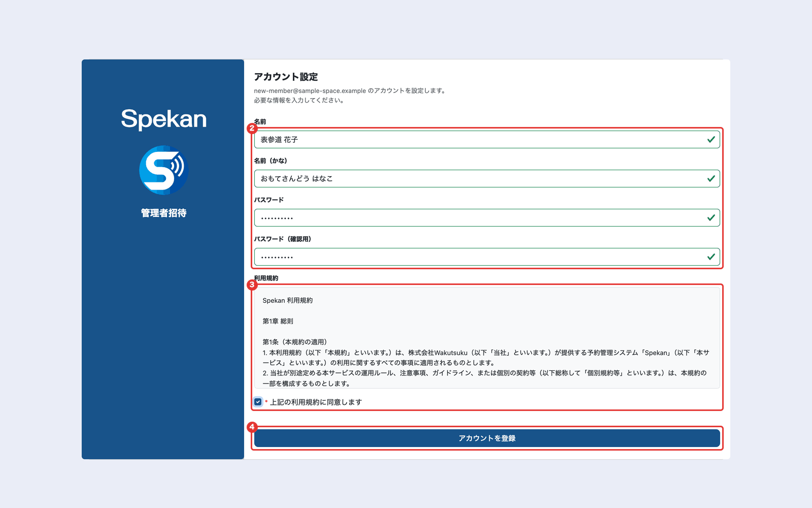The height and width of the screenshot is (508, 812).
Task: Select the パスワード（確認用） input field
Action: [487, 257]
